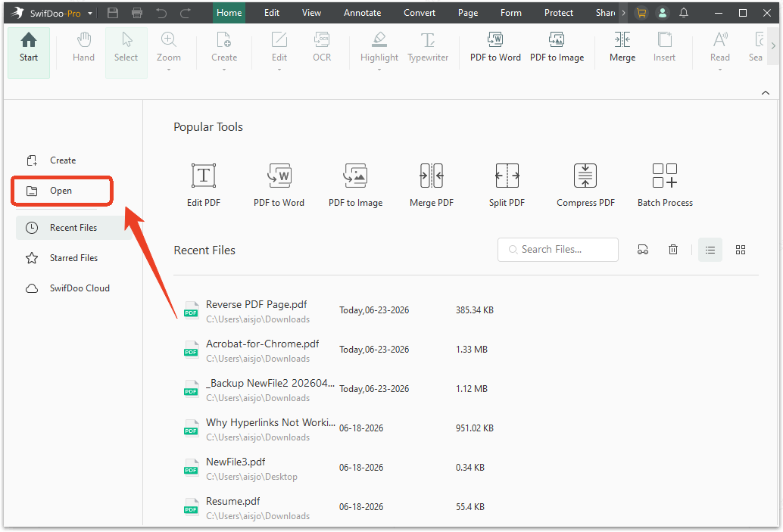Select Starred Files in the sidebar
The image size is (783, 532).
coord(62,258)
